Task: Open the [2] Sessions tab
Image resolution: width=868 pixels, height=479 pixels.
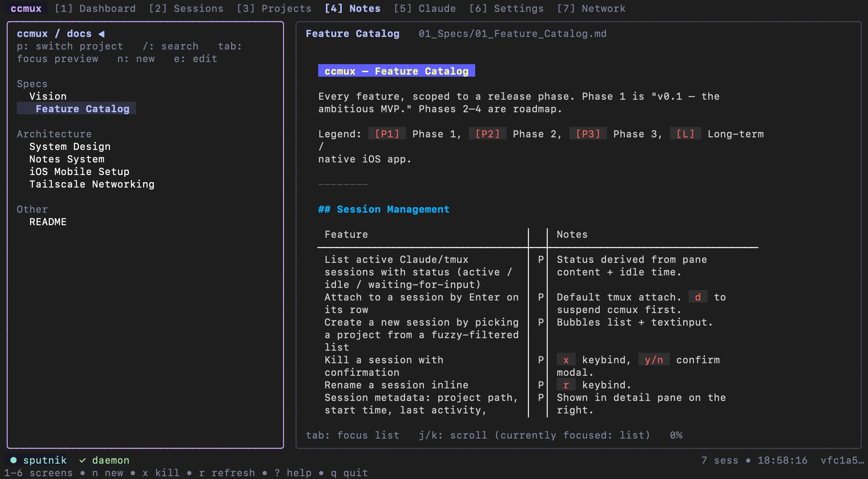Action: click(186, 8)
